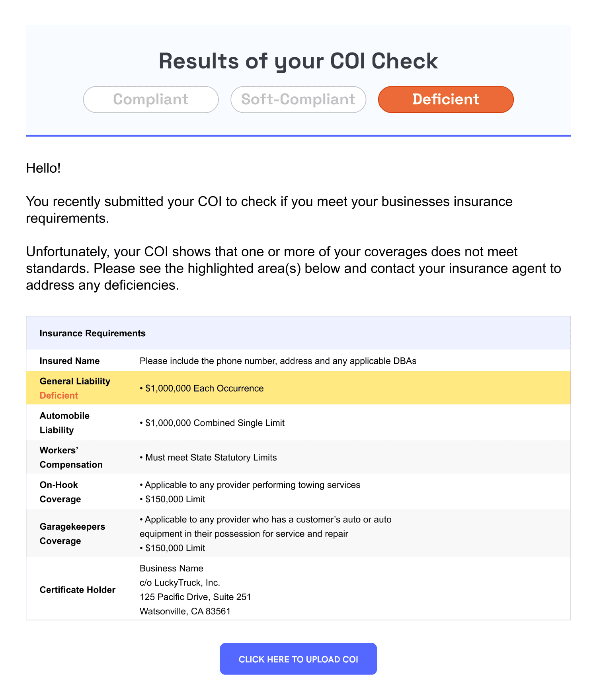
Task: Select the Soft-Compliant status pill
Action: click(x=298, y=99)
